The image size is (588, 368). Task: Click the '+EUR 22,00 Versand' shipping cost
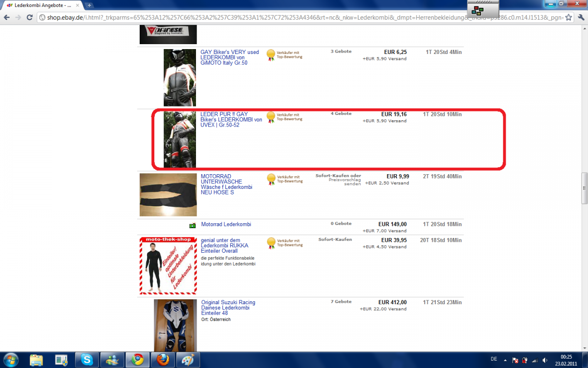pyautogui.click(x=383, y=309)
